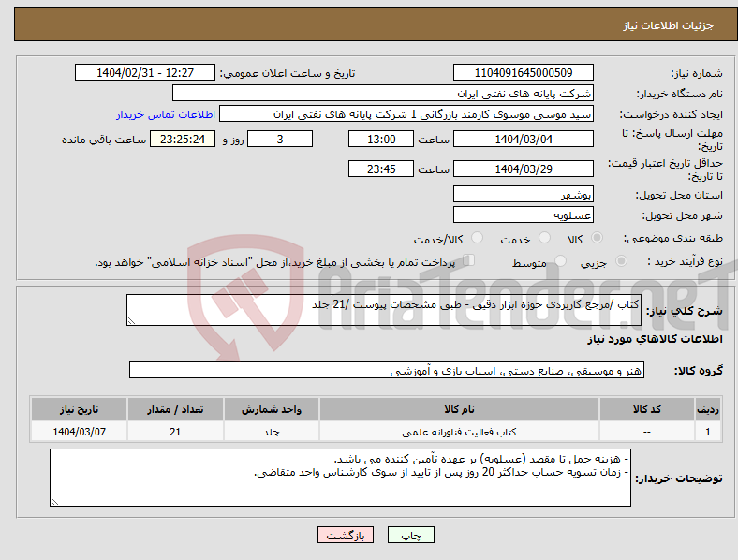
Task: Click the نام کالا column header
Action: 459,409
